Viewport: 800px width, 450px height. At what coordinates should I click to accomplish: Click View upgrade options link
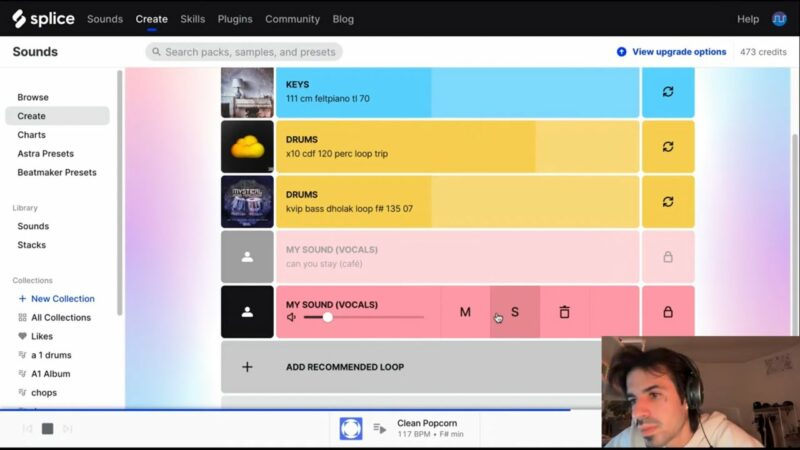(x=678, y=52)
